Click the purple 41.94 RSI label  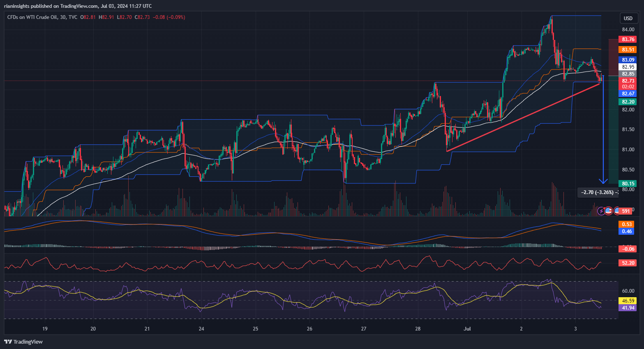[x=628, y=308]
